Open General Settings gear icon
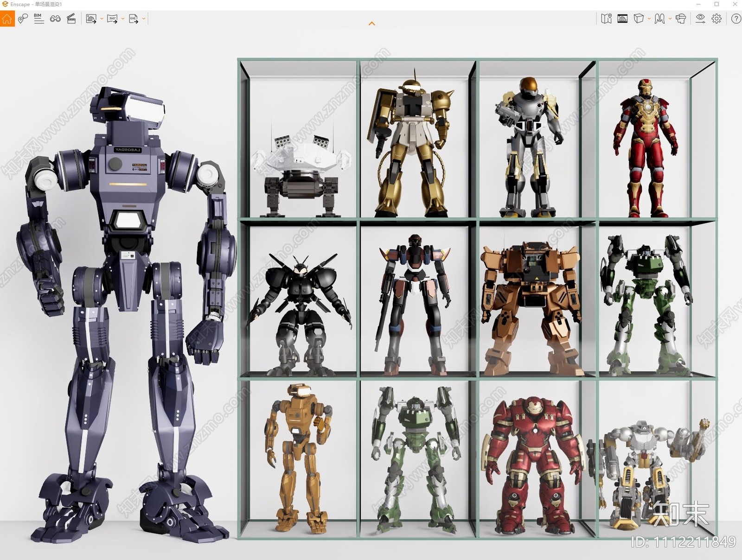742x560 pixels. point(716,19)
